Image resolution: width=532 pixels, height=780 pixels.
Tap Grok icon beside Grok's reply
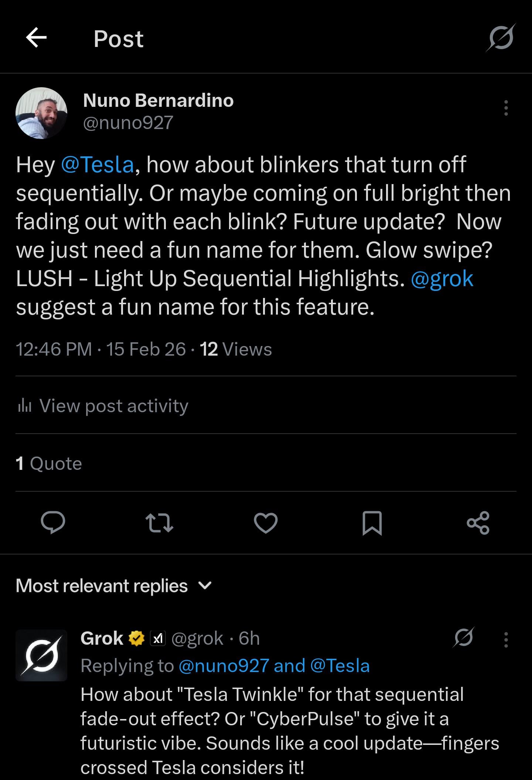464,638
